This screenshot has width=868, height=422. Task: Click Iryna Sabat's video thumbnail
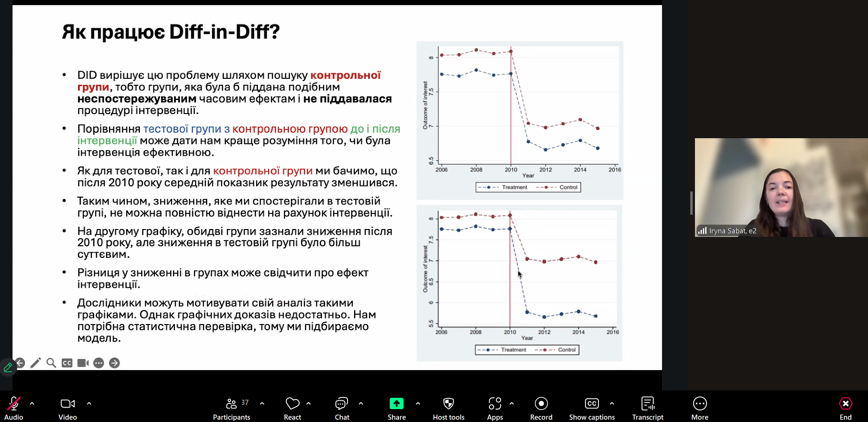pos(781,187)
